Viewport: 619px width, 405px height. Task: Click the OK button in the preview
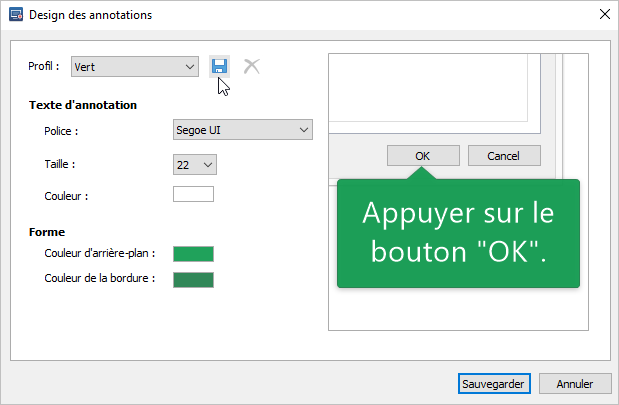422,156
